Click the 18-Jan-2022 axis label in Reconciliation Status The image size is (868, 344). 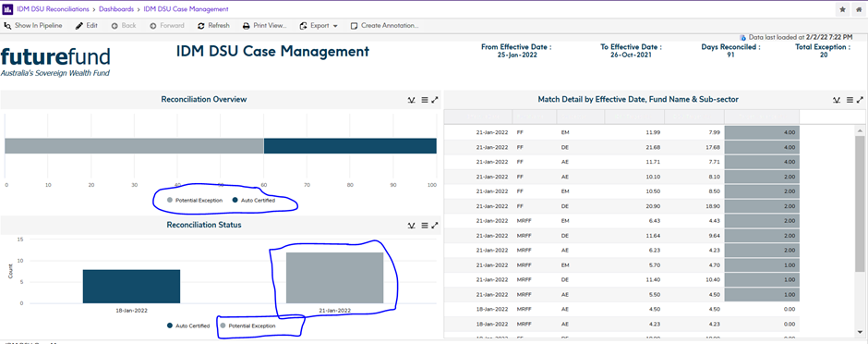coord(131,310)
